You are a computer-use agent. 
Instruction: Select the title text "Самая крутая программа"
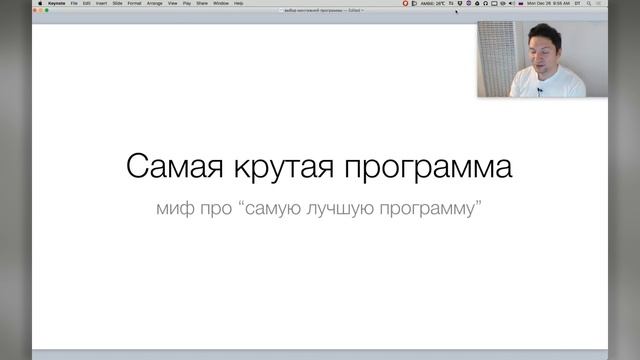tap(319, 166)
